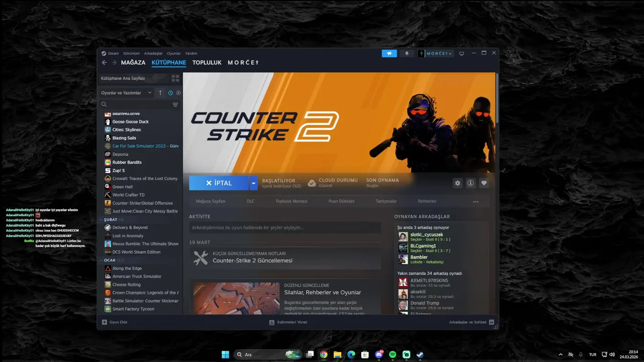Click the wrench icon of the update notes

[201, 257]
